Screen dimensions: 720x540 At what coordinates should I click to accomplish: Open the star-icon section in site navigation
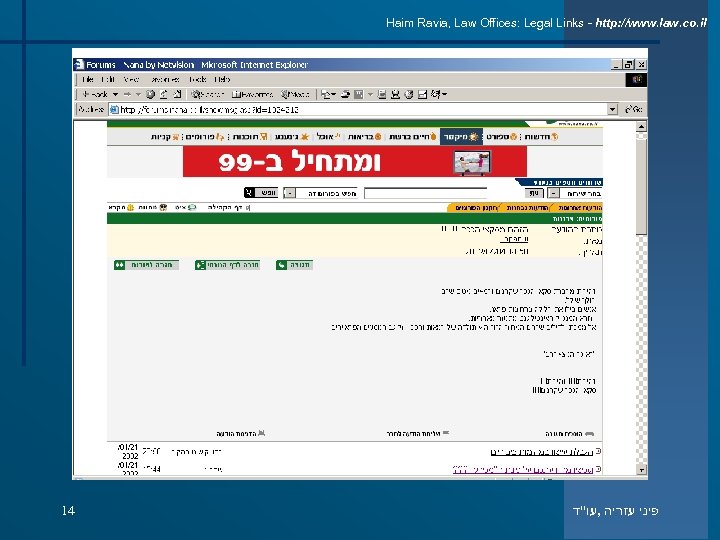point(292,137)
